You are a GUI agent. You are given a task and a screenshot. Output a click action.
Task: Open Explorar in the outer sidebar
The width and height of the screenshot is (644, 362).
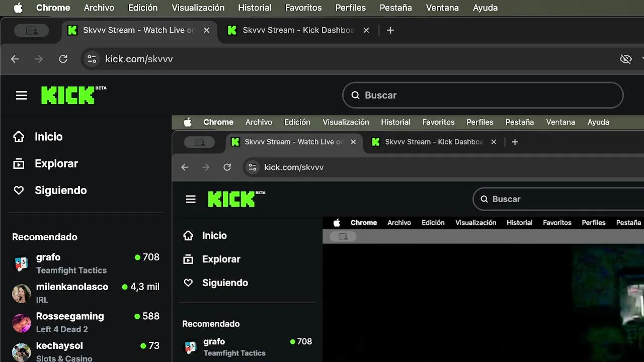(x=56, y=163)
